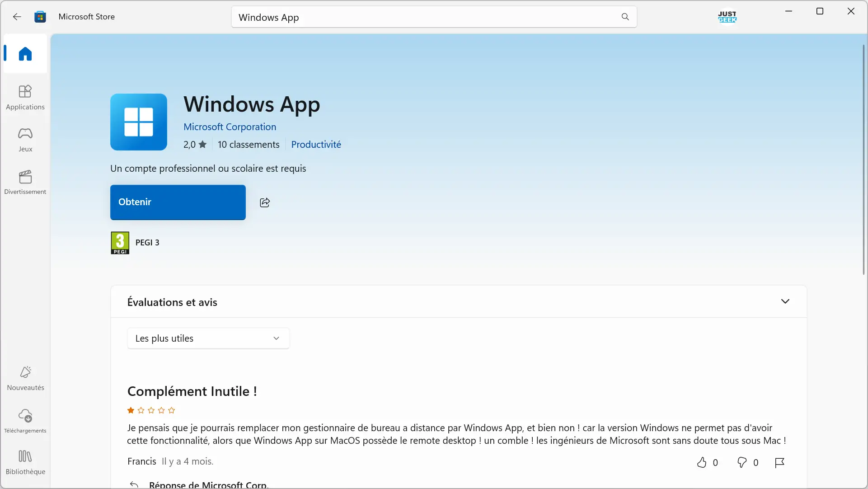
Task: Click the Obtenir button
Action: click(178, 202)
